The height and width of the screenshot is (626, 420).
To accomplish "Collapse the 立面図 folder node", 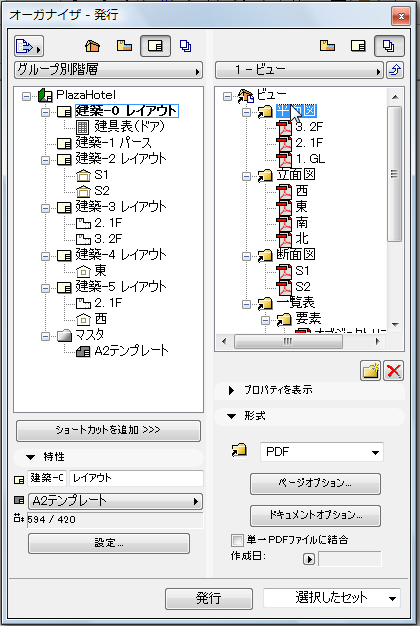I will (246, 176).
